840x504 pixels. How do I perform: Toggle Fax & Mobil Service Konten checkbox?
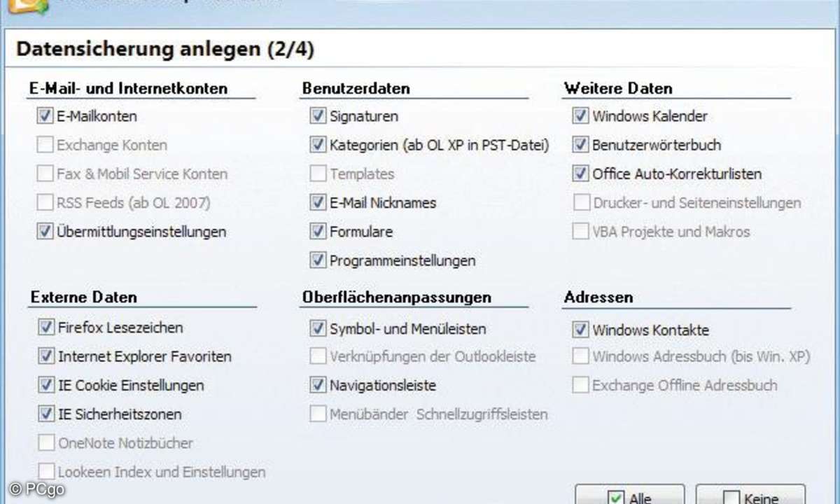[x=45, y=174]
